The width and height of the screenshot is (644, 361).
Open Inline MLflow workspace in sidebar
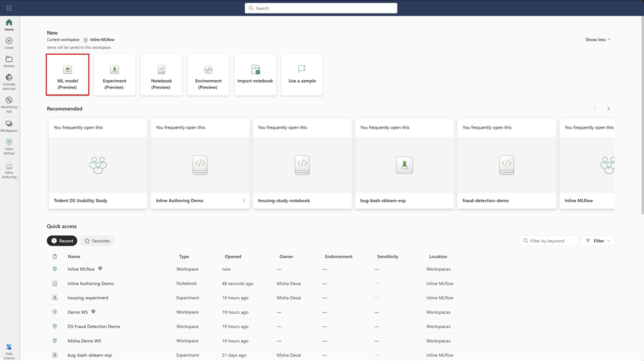(x=9, y=147)
